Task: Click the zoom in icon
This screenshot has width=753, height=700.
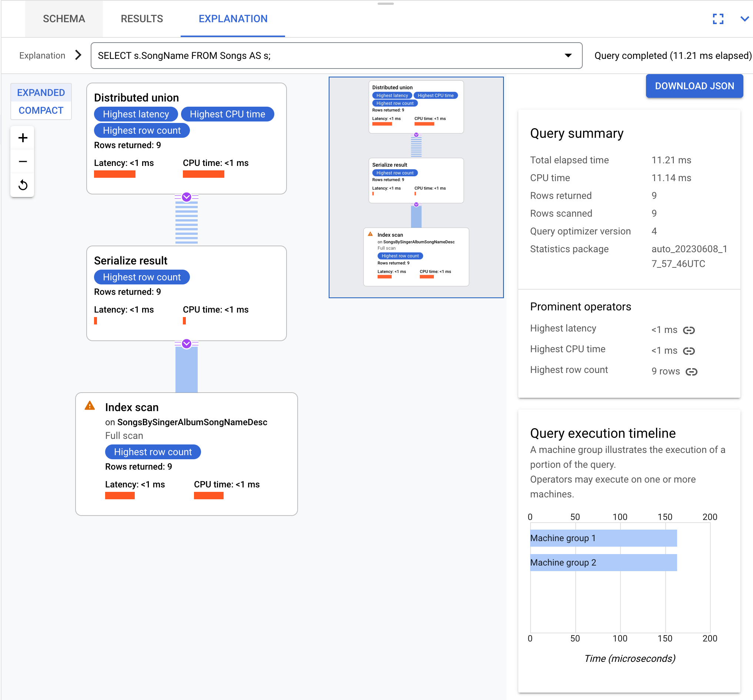Action: 23,138
